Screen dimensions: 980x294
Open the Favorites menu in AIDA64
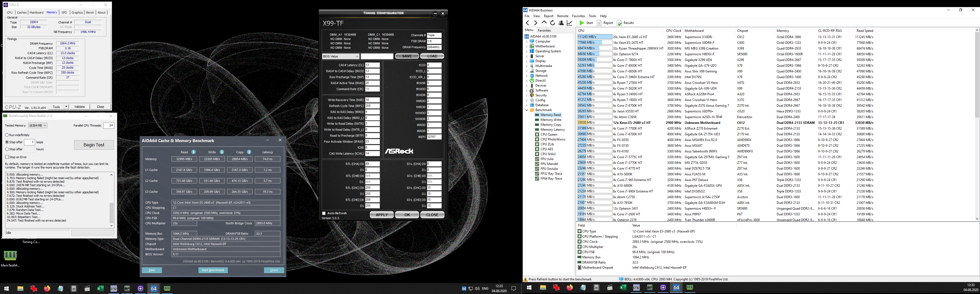coord(578,16)
